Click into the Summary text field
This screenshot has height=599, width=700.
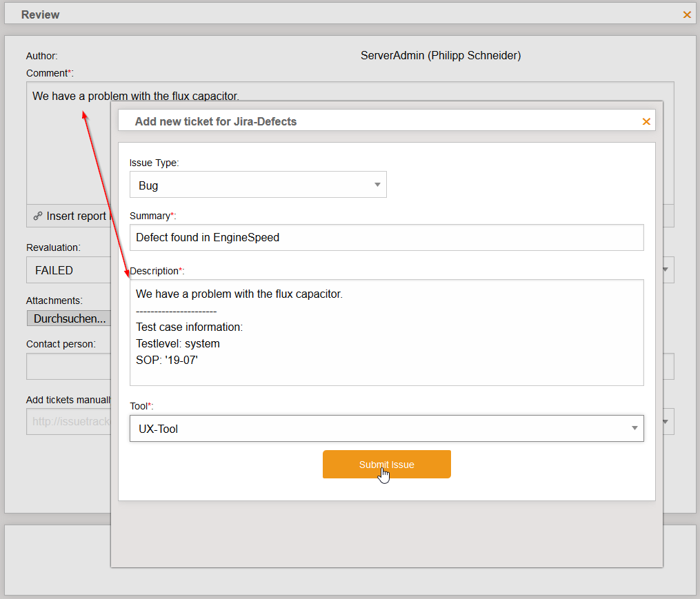click(x=386, y=237)
